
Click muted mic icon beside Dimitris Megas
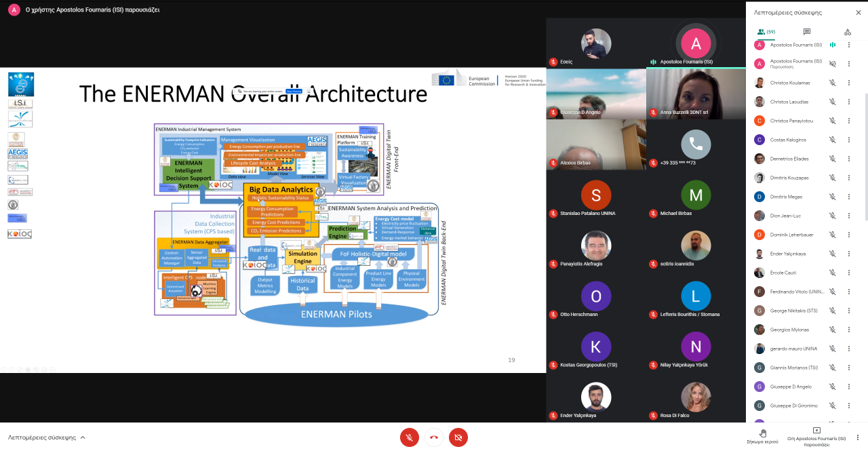832,197
